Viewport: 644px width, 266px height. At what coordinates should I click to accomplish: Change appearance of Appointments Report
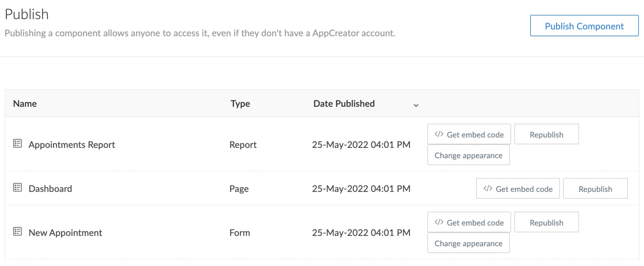coord(468,155)
